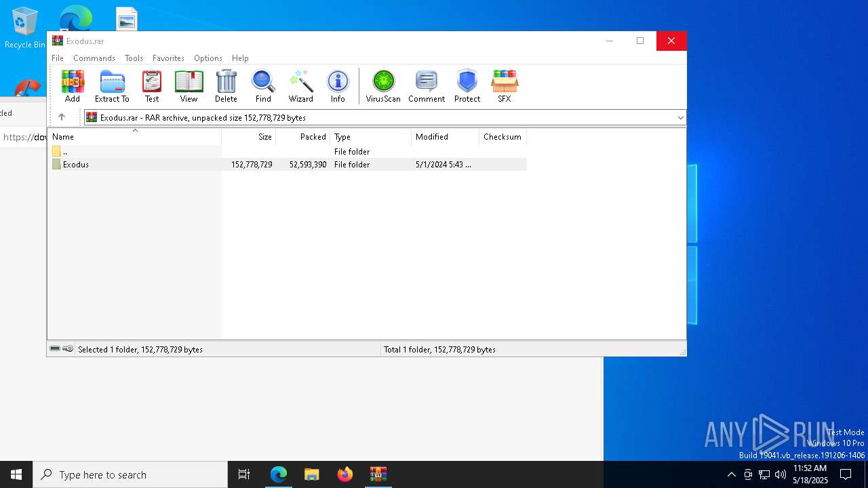This screenshot has width=868, height=488.
Task: Open Task View on the taskbar
Action: 244,474
